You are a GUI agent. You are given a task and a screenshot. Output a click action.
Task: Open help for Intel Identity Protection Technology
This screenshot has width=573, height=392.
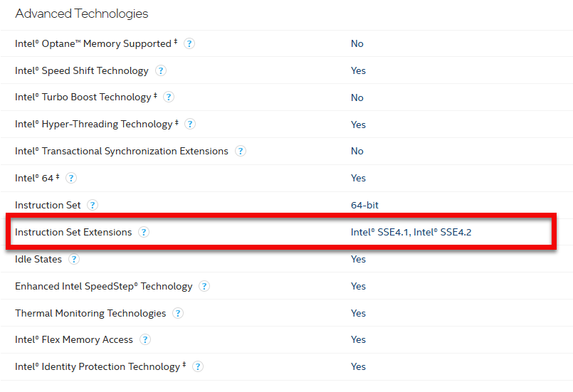[198, 366]
